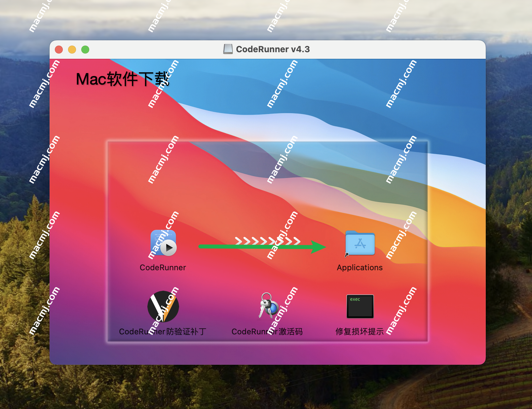Click the CodeRunner激活码 file name
This screenshot has height=409, width=532.
tap(267, 331)
